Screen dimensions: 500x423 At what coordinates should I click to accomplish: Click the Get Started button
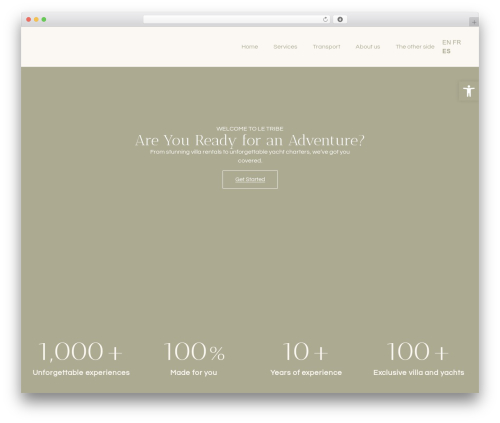click(250, 179)
